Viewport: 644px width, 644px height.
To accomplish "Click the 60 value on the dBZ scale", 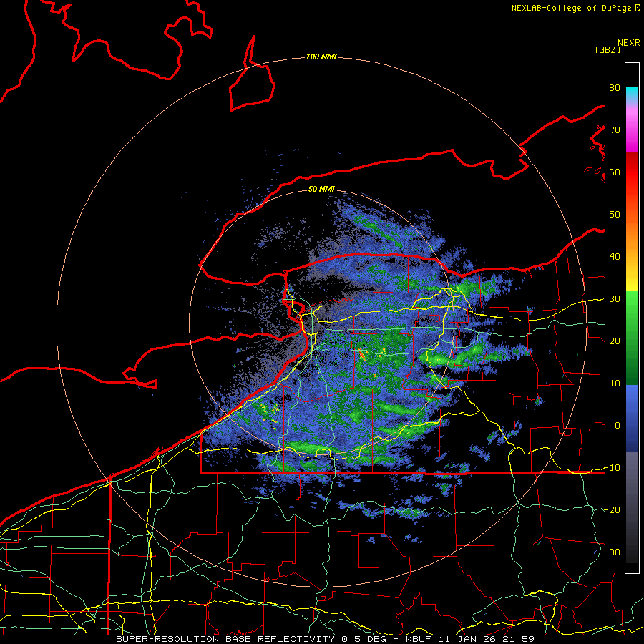I will [x=615, y=172].
